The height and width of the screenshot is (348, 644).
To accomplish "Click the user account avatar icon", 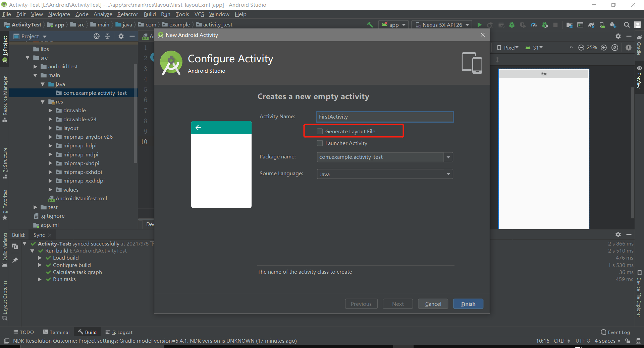I will click(x=638, y=25).
